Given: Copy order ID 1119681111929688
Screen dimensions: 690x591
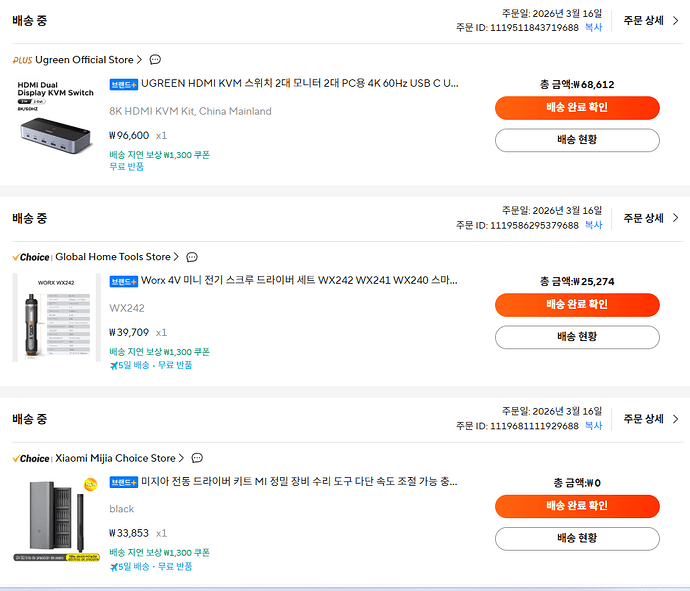Looking at the screenshot, I should coord(593,426).
